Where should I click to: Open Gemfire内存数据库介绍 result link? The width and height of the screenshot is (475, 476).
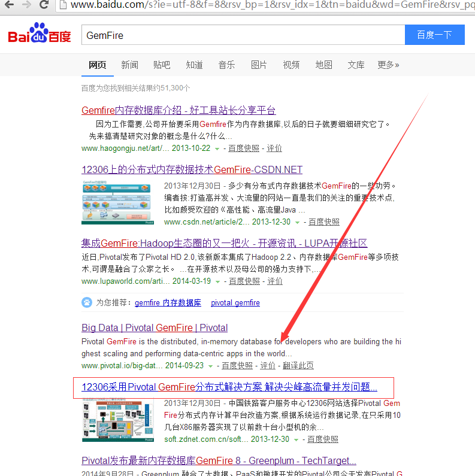click(178, 110)
